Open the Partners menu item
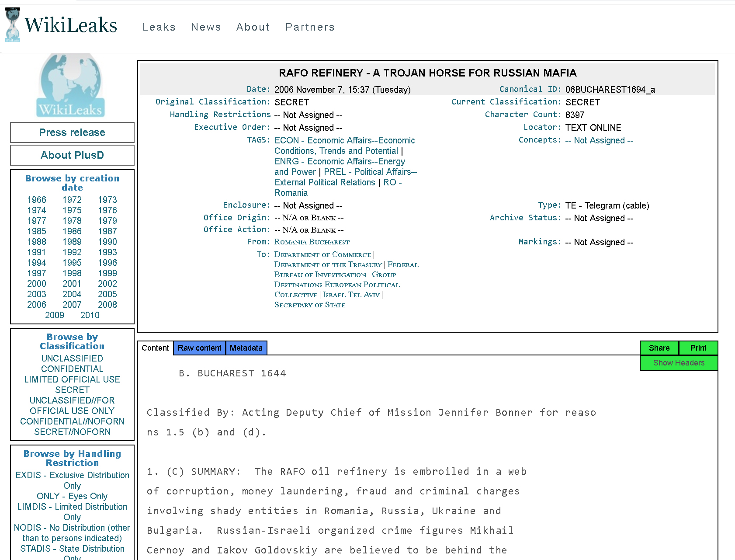The height and width of the screenshot is (560, 735). [x=310, y=27]
